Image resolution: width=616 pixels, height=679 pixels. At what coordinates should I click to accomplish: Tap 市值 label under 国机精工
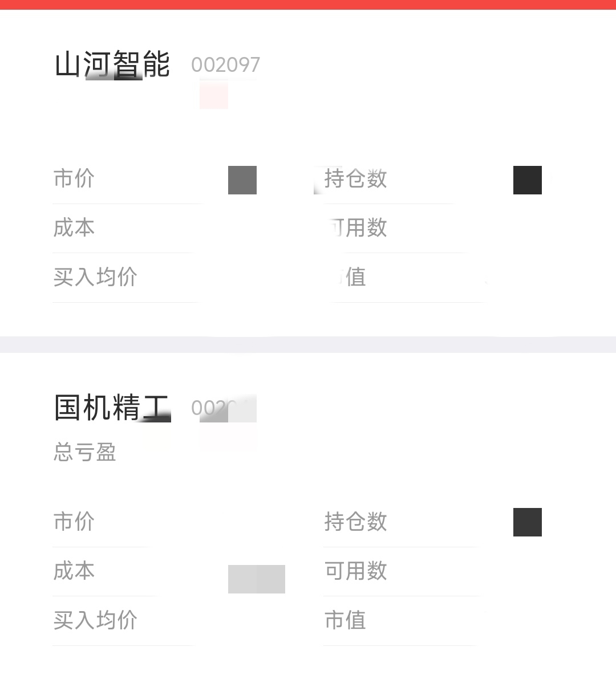pos(345,620)
